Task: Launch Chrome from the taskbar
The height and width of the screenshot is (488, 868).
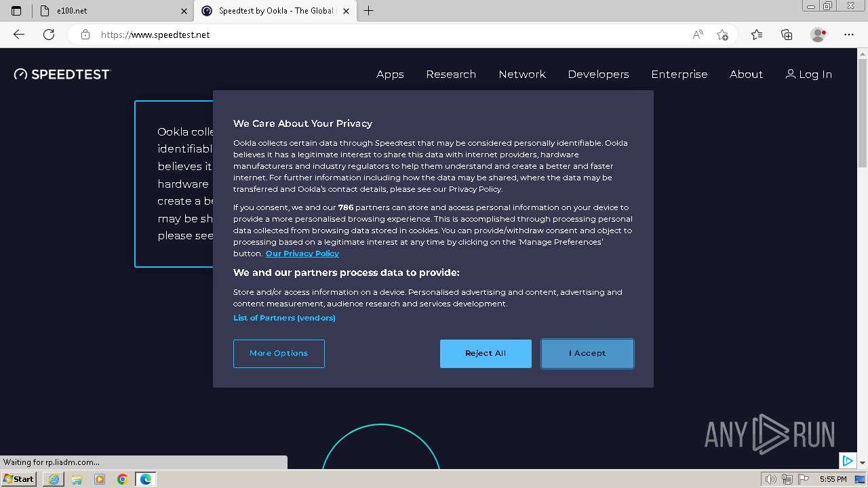Action: 123,479
